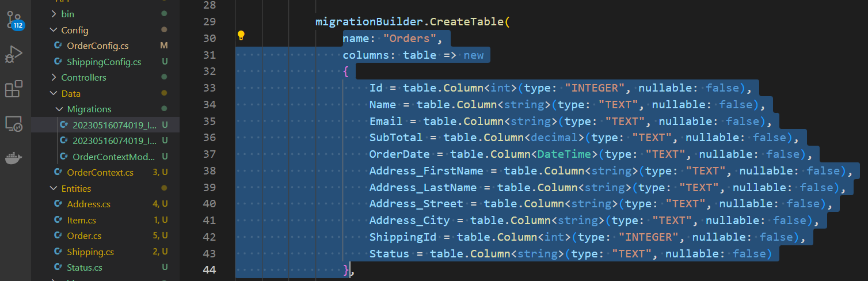
Task: Open OrderConfig.cs file
Action: click(x=98, y=45)
